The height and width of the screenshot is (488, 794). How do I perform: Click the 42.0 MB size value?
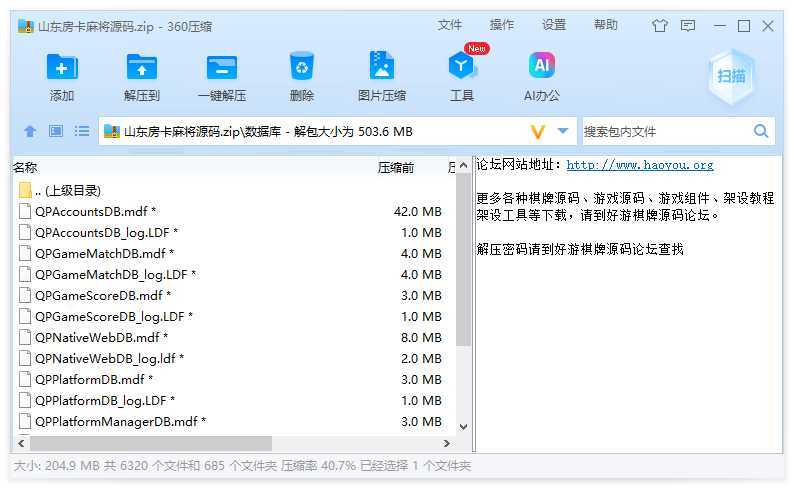(418, 212)
